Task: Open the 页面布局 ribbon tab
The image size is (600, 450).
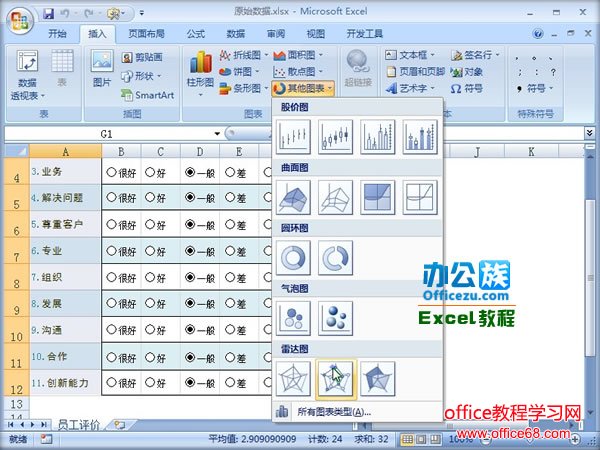Action: tap(146, 34)
